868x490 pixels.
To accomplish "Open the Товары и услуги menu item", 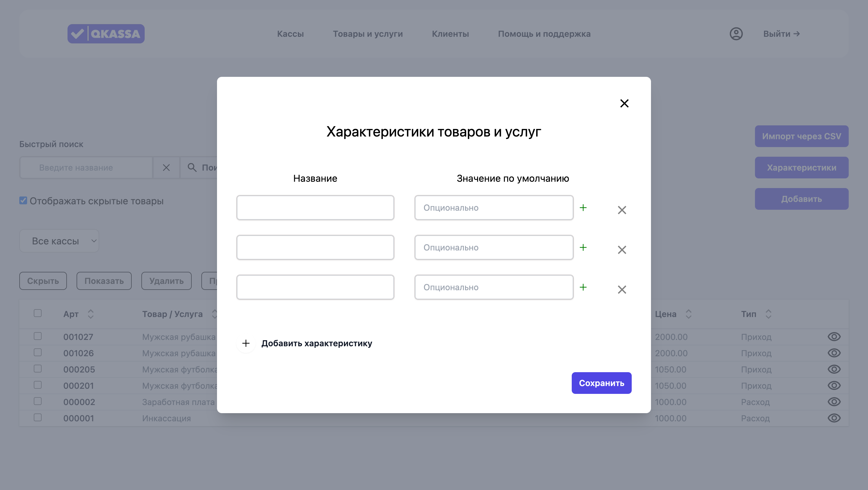I will click(368, 34).
